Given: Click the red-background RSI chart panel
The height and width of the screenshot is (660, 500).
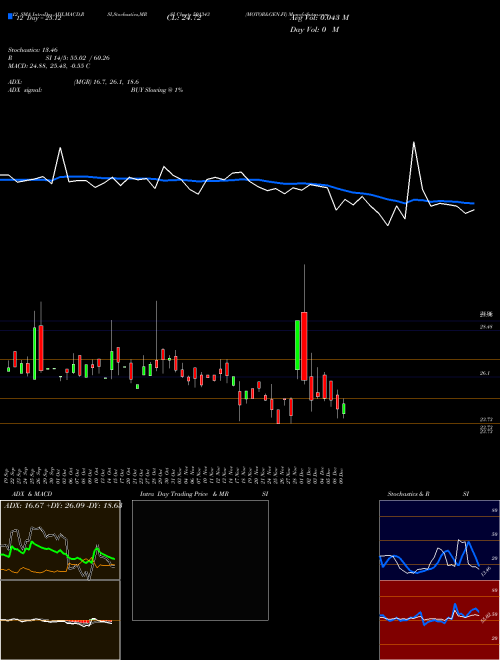Looking at the screenshot, I should (439, 620).
